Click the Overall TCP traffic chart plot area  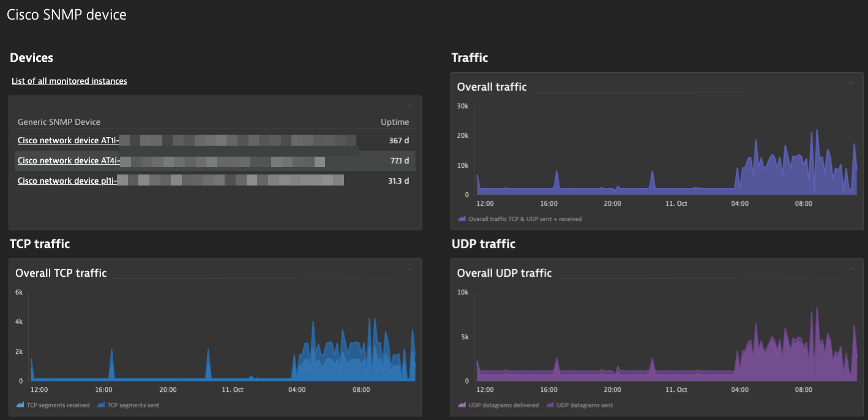[x=223, y=337]
